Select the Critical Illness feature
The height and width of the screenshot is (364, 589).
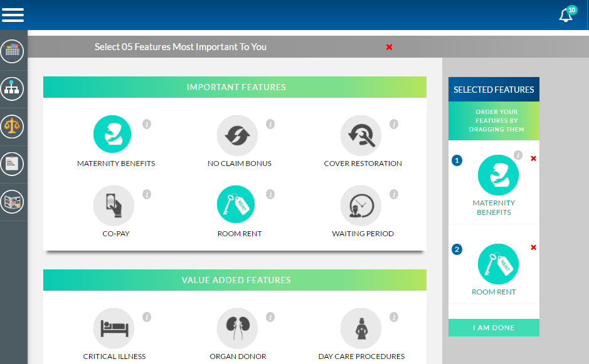114,328
